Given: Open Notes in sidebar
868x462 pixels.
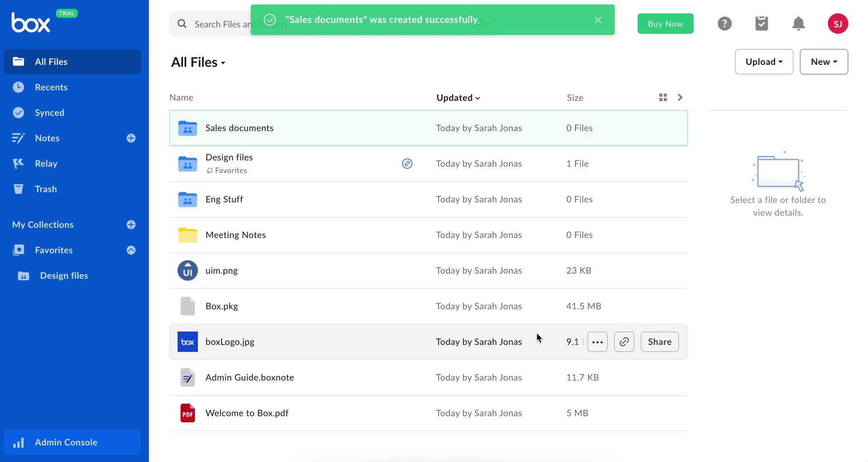Looking at the screenshot, I should pyautogui.click(x=47, y=138).
